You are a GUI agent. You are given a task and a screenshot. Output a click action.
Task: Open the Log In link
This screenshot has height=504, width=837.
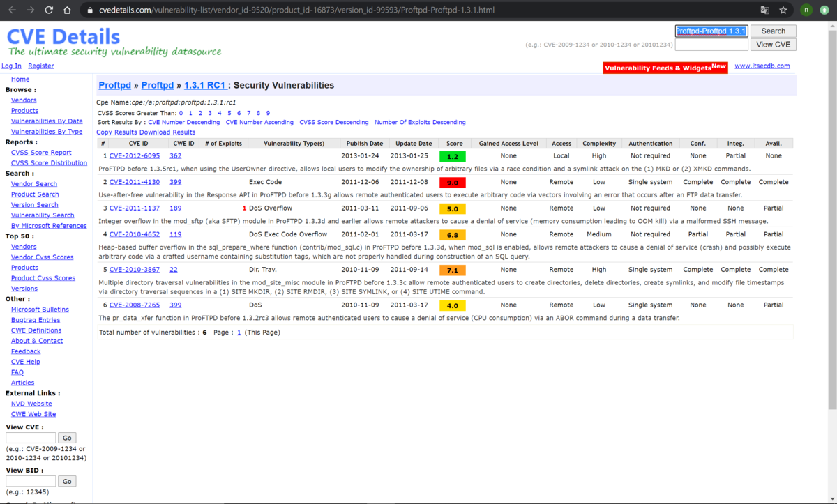point(11,66)
